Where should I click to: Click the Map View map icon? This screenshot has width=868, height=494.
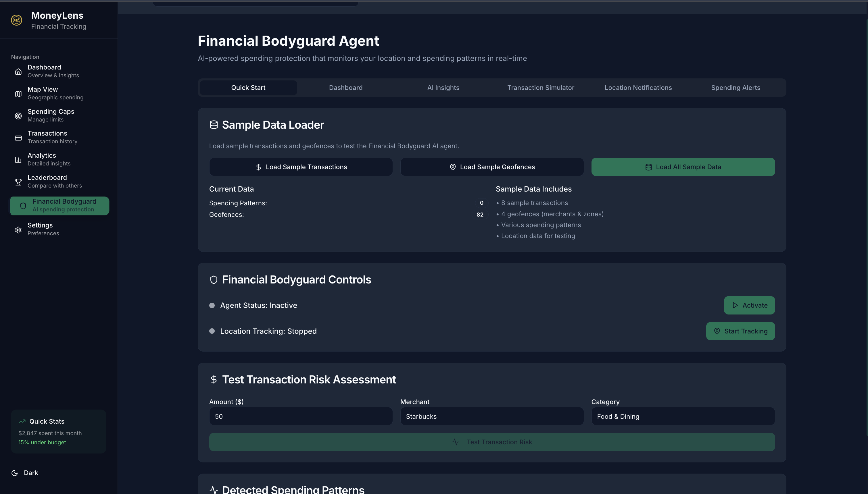[18, 94]
